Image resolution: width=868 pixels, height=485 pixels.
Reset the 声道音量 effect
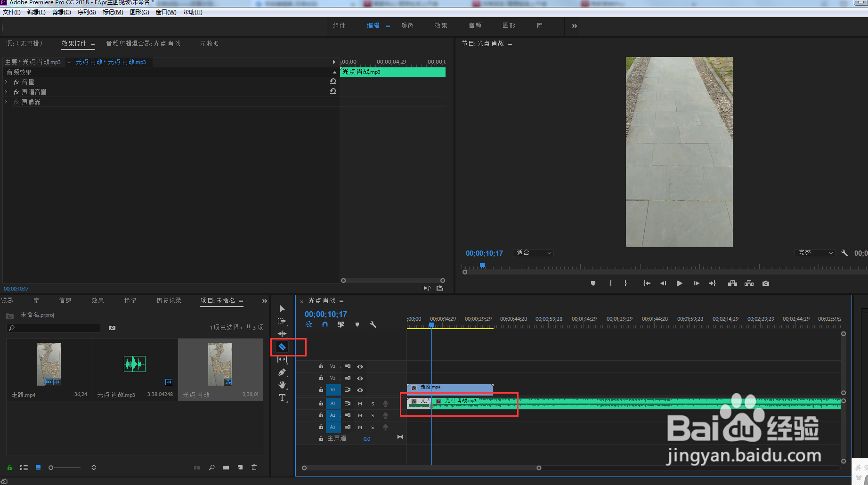333,91
